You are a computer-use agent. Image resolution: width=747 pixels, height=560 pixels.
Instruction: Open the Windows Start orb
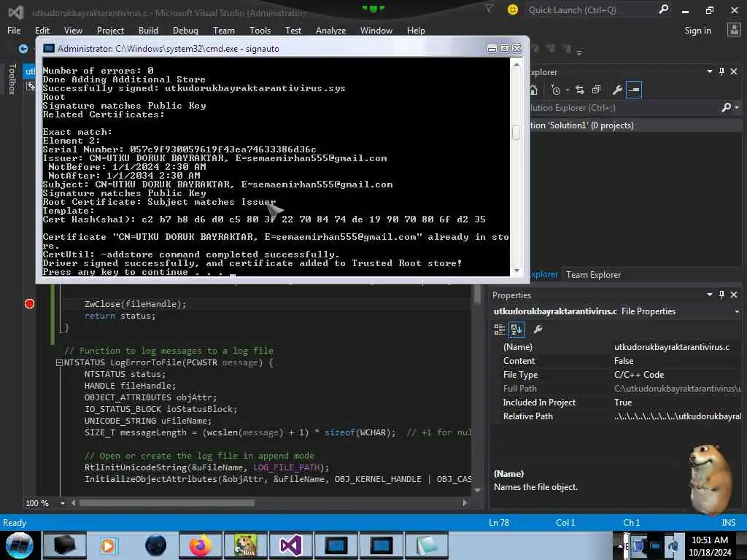(19, 545)
